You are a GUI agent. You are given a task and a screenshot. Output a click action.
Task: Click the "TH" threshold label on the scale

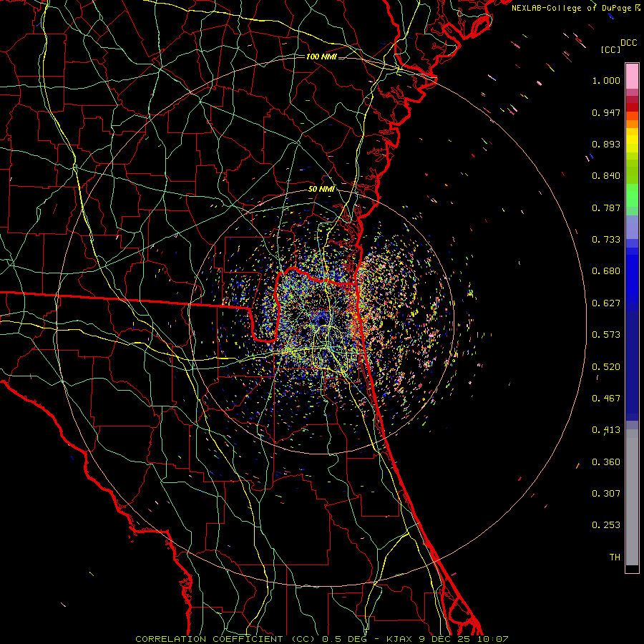615,557
